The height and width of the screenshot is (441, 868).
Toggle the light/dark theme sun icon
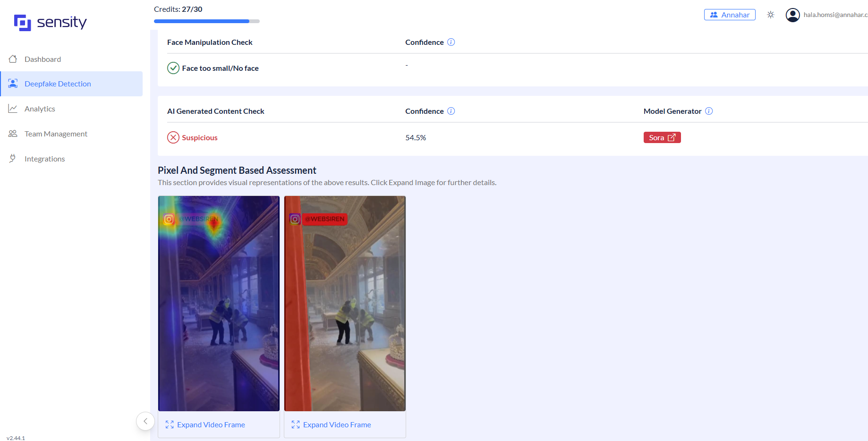point(771,15)
